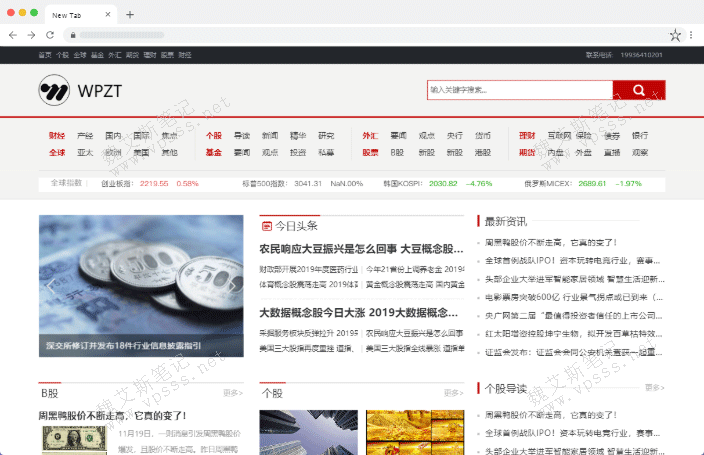This screenshot has width=704, height=455.
Task: Bookmark the page with the star icon
Action: [x=675, y=34]
